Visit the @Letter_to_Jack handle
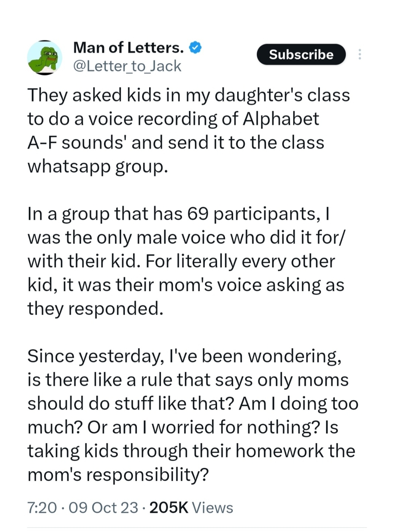This screenshot has height=532, width=394. coord(127,66)
